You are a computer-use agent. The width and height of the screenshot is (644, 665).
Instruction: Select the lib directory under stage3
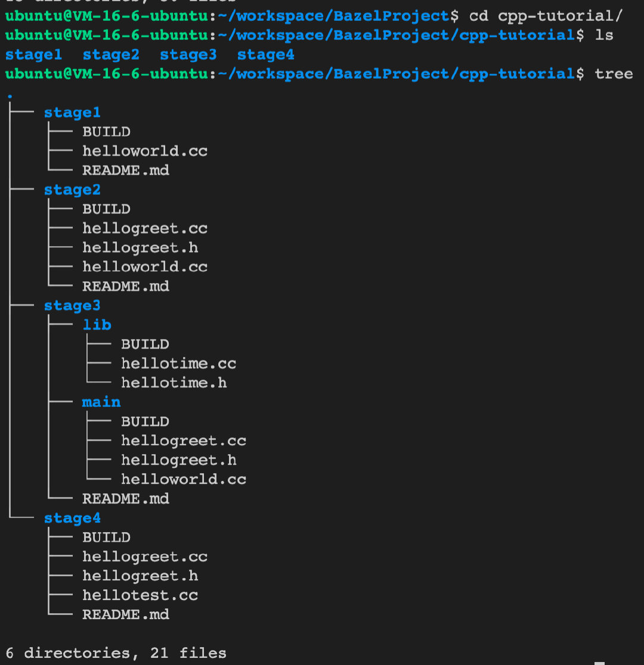tap(97, 325)
